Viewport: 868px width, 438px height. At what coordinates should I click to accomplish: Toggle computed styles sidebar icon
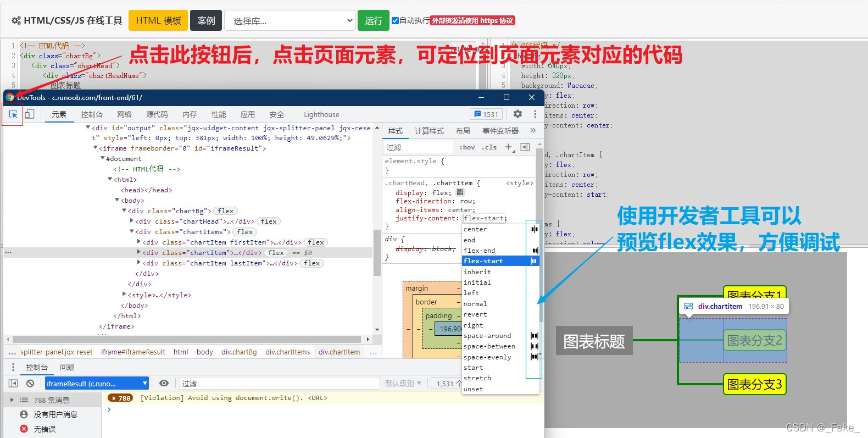point(525,147)
